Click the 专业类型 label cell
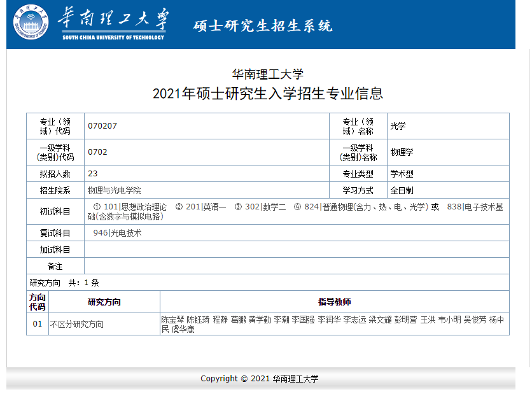The height and width of the screenshot is (401, 532). coord(358,174)
